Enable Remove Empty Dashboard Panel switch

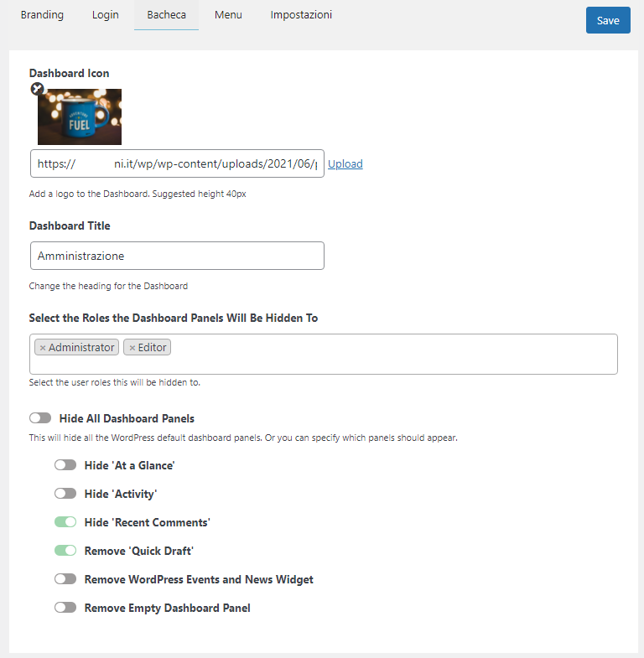point(65,608)
